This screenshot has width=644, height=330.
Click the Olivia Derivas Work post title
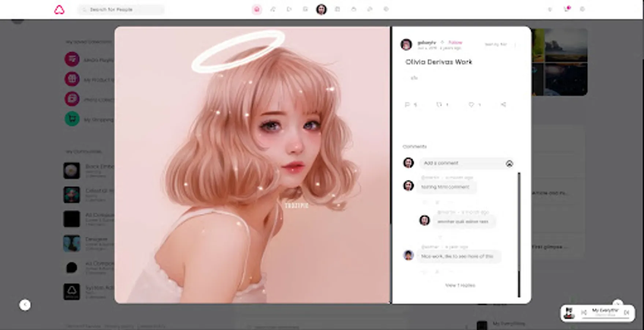pos(439,62)
